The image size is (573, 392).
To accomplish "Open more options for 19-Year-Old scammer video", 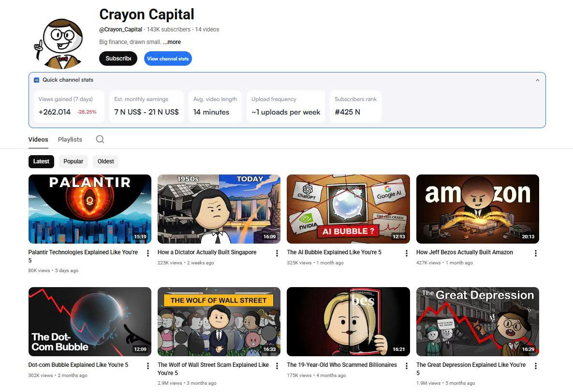I will [x=406, y=366].
